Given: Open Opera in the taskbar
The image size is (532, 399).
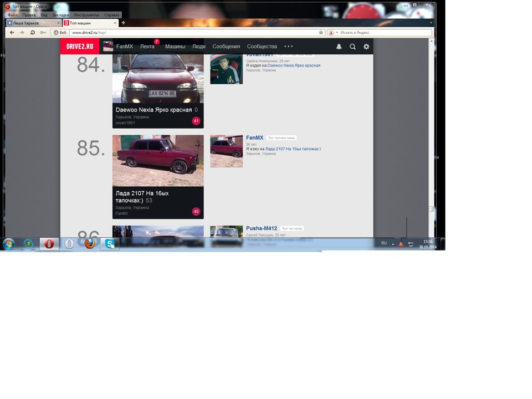Looking at the screenshot, I should (49, 244).
